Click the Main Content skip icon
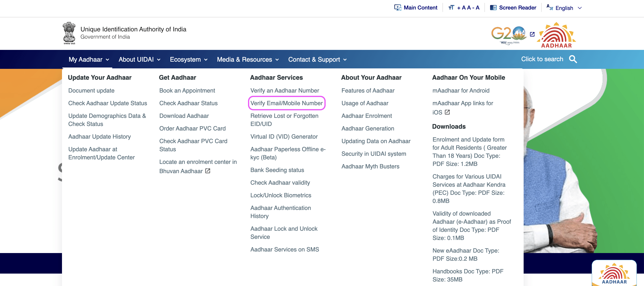 (x=397, y=7)
